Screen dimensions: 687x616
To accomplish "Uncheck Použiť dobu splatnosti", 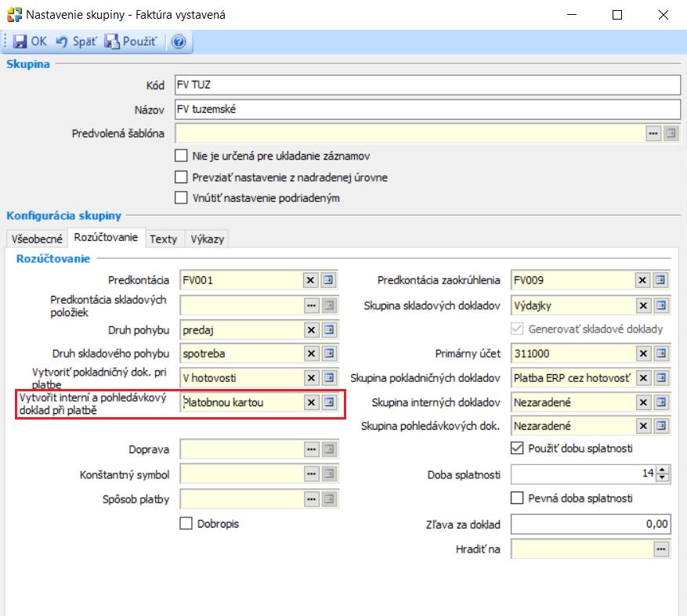I will tap(517, 448).
